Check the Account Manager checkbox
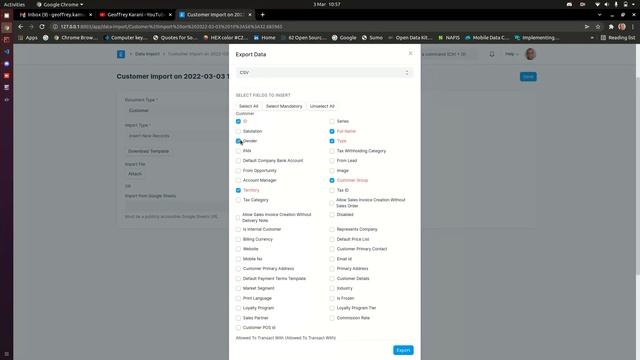Viewport: 640px width, 360px height. coord(238,180)
